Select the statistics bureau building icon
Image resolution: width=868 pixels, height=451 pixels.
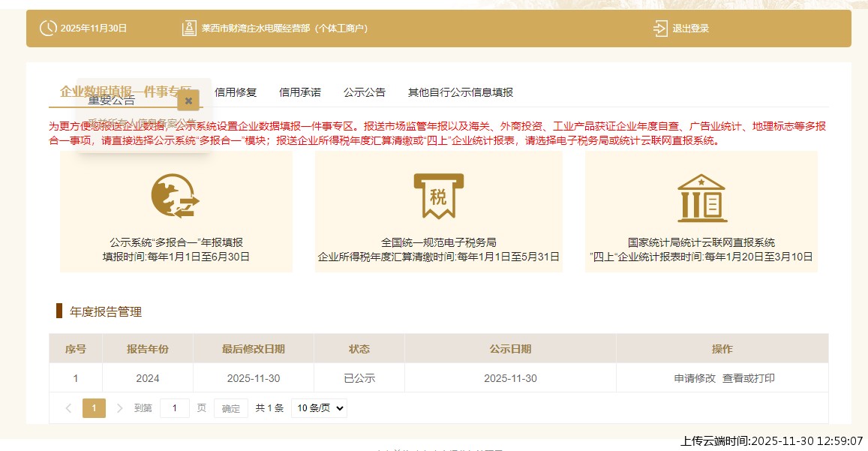point(701,197)
